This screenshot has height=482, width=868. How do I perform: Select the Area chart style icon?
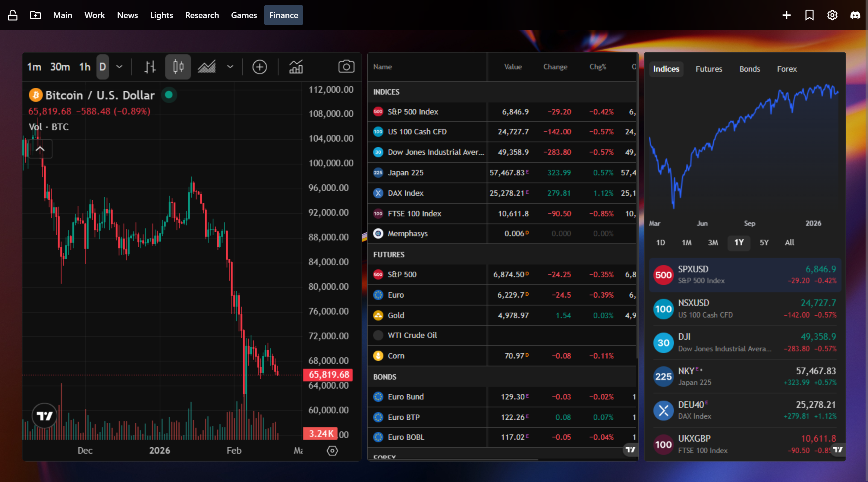(x=206, y=67)
